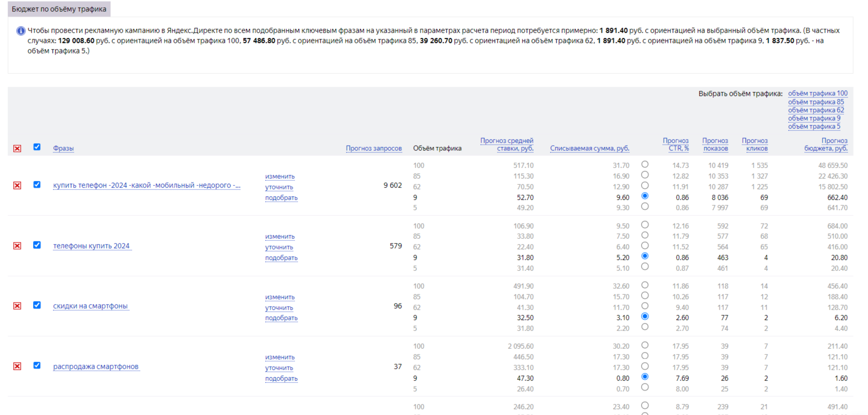Click the red delete-all X in the table header

[17, 149]
